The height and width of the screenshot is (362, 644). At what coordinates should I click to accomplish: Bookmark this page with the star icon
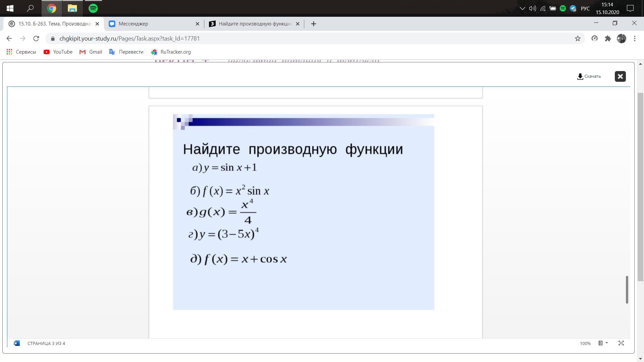578,39
